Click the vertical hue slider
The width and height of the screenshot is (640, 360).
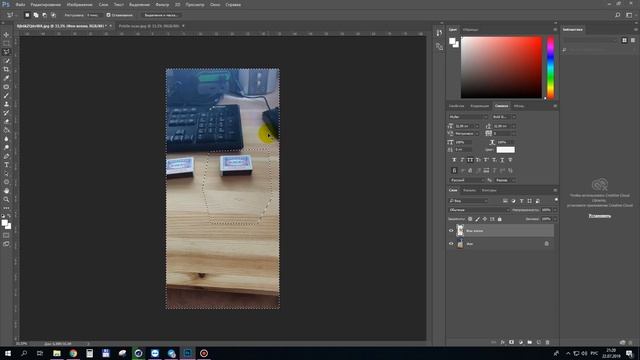pos(550,67)
